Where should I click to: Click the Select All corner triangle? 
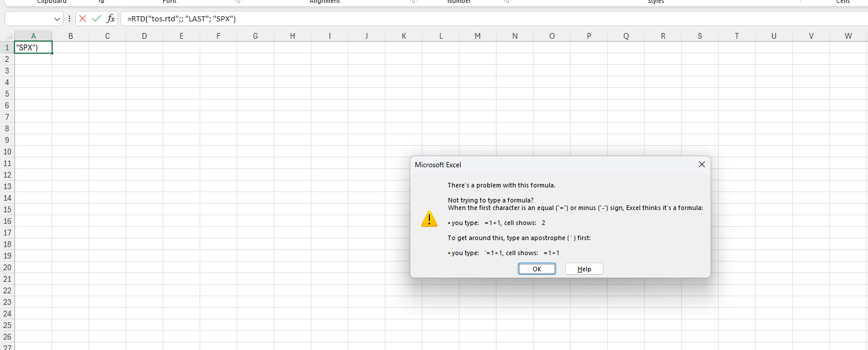click(x=7, y=36)
